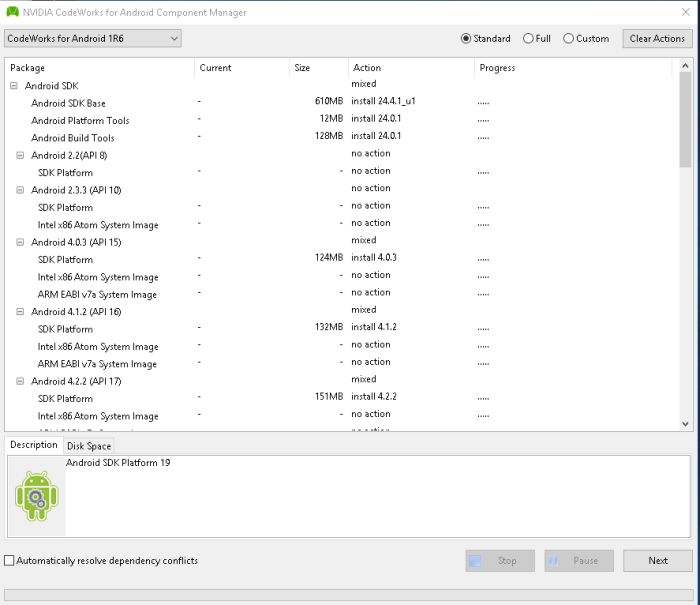Collapse the Android SDK tree node

click(x=14, y=85)
